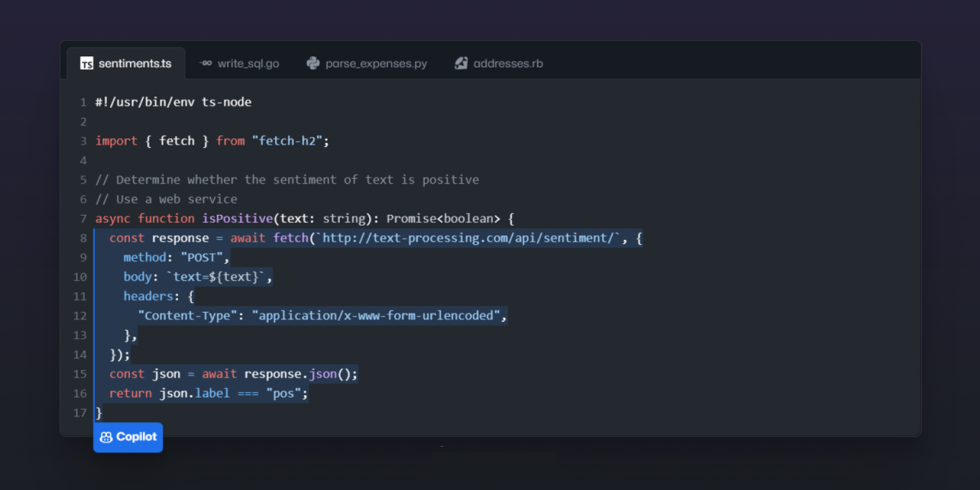Click the Ruby icon beside addresses.rb
980x490 pixels.
click(x=461, y=64)
